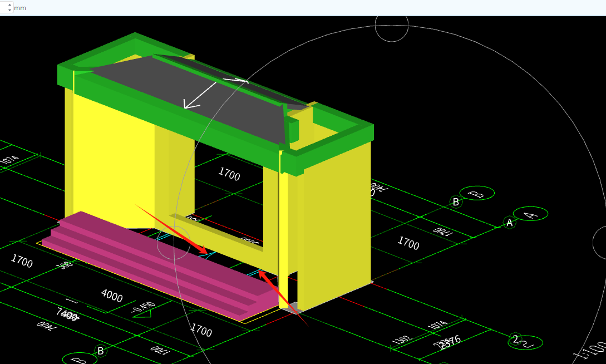This screenshot has height=364, width=606.
Task: Click the hexagon axis marker labeled 2
Action: (515, 340)
